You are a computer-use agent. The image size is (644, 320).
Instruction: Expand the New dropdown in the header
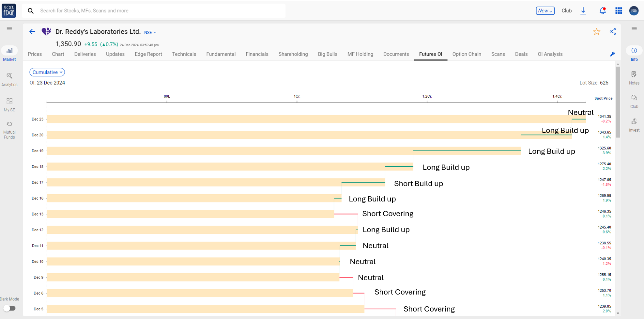click(x=545, y=11)
